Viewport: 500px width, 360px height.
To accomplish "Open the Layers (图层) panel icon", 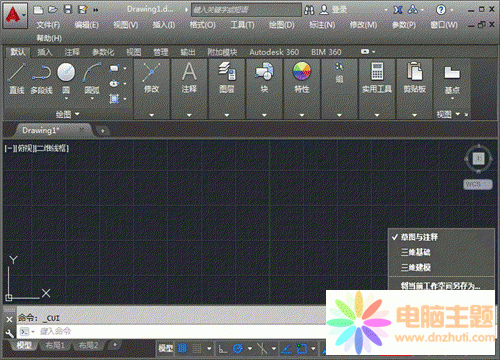I will (x=227, y=72).
